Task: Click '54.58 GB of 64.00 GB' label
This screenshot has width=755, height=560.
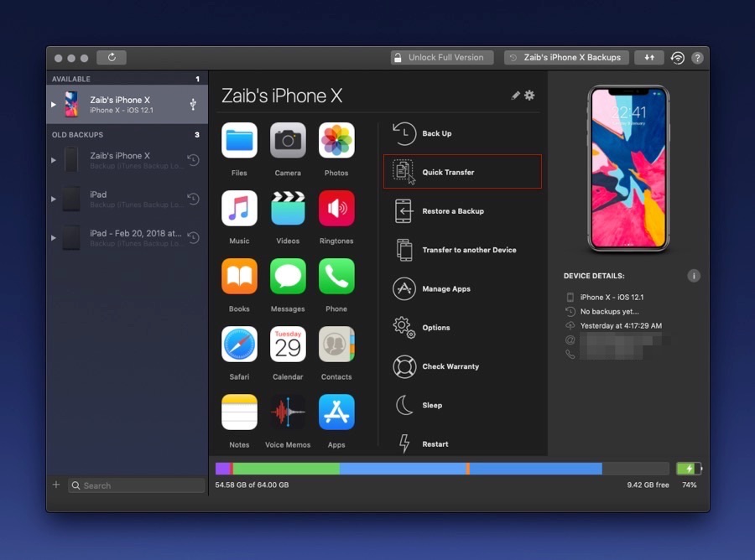Action: click(252, 485)
